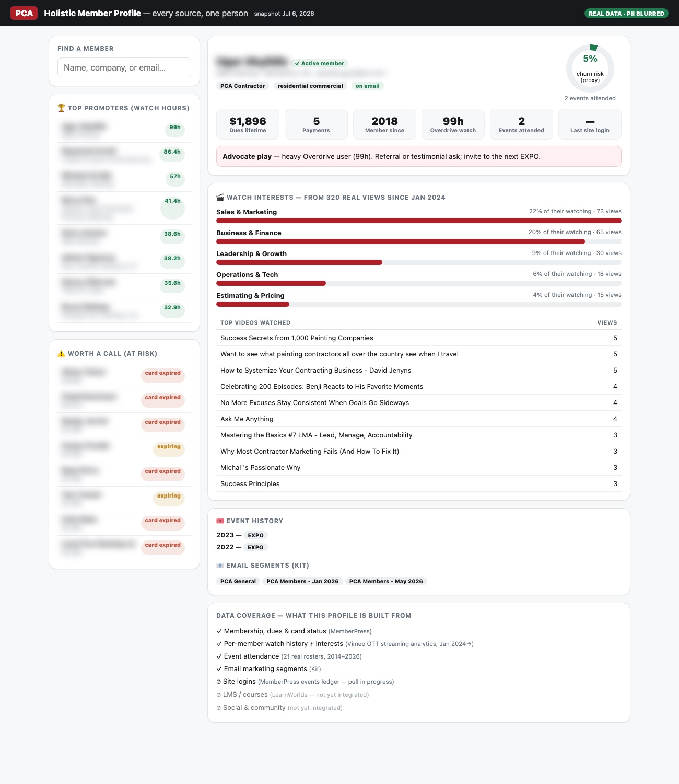Click the "Site logins" coverage line
The width and height of the screenshot is (679, 784).
coord(305,682)
